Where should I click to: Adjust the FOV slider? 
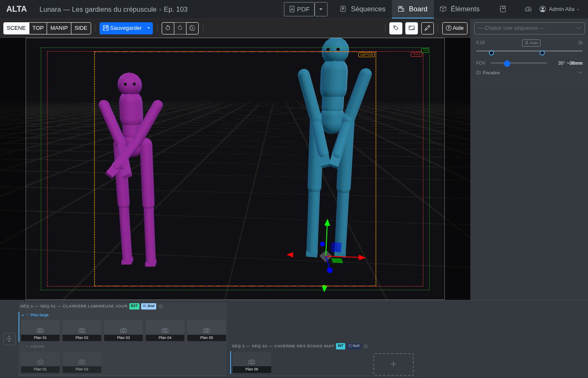click(507, 63)
